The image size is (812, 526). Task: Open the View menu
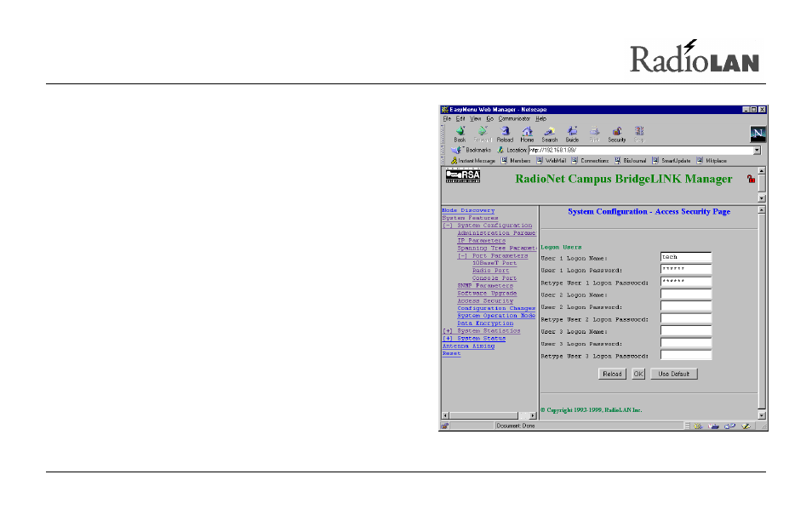tap(476, 118)
